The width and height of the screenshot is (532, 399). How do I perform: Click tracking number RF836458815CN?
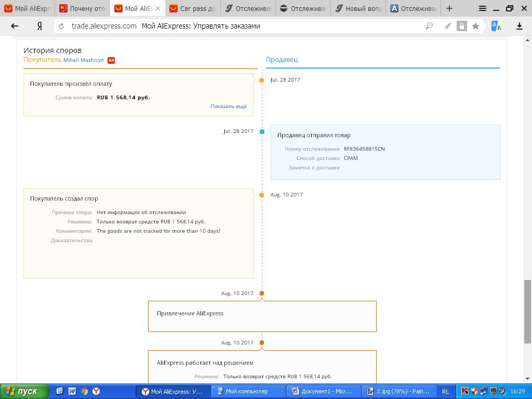pos(364,149)
